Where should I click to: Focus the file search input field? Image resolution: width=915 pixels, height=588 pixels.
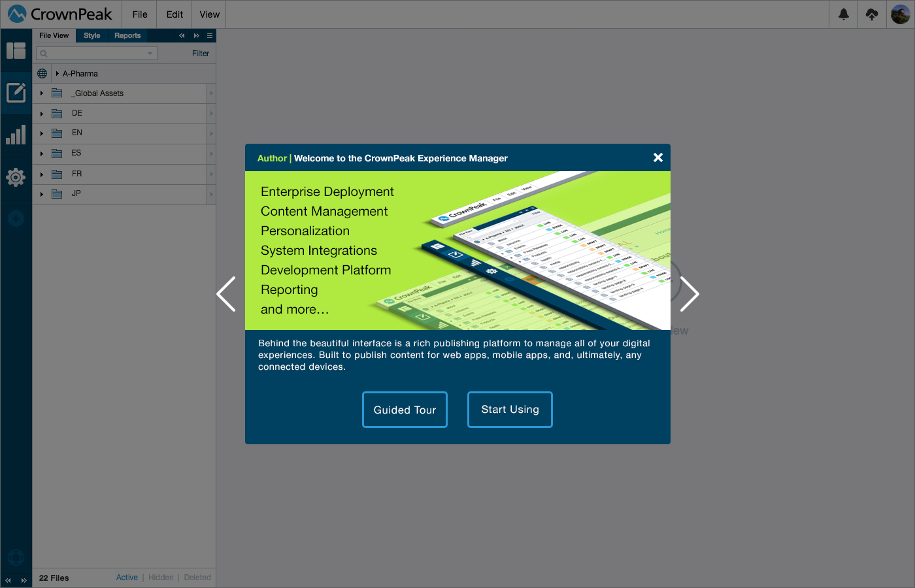click(x=97, y=54)
